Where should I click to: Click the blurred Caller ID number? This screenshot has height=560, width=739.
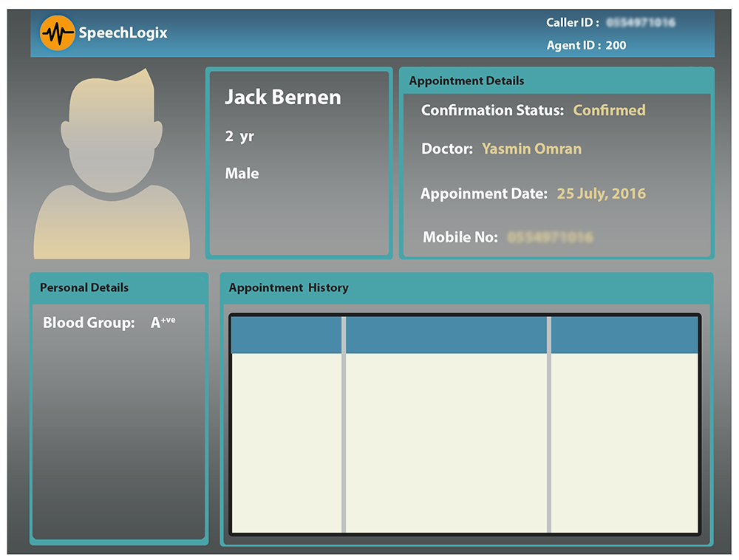[x=641, y=23]
